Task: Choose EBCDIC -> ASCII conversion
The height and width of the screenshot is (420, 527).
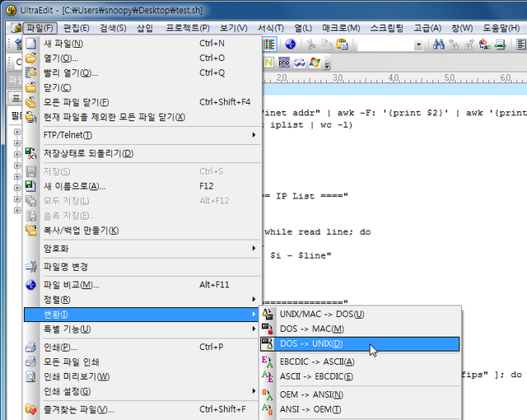Action: 360,362
